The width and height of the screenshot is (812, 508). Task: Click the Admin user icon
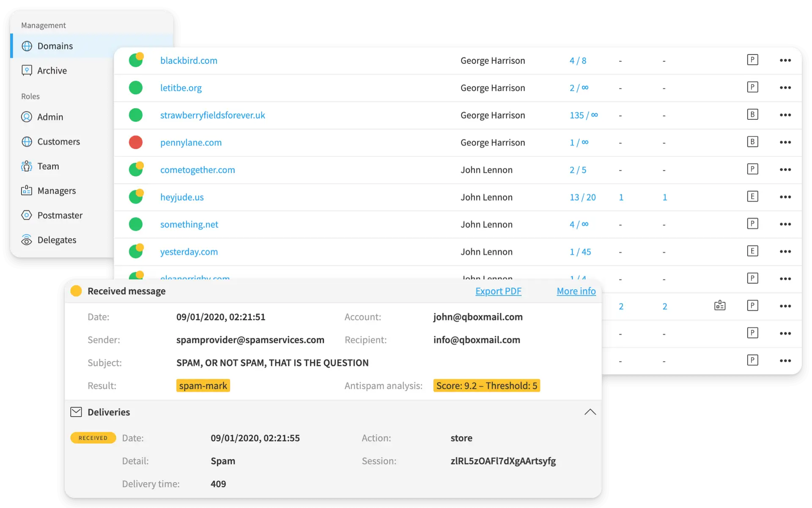click(x=27, y=117)
